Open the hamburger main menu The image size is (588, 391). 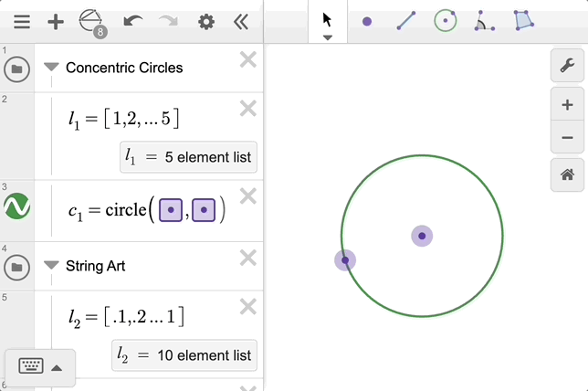pyautogui.click(x=22, y=22)
